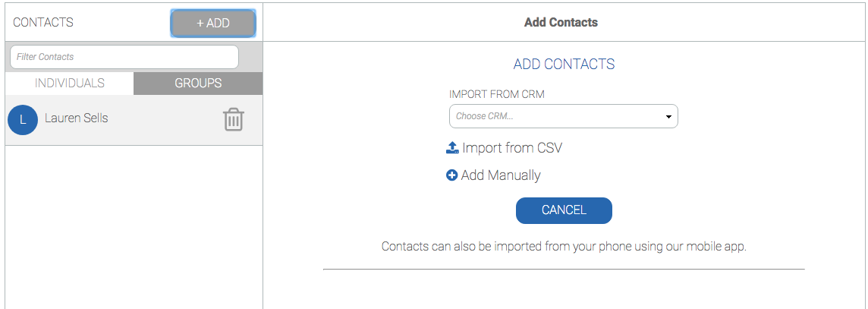Image resolution: width=868 pixels, height=309 pixels.
Task: Click Lauren Sells' blue "L" avatar
Action: pos(23,119)
